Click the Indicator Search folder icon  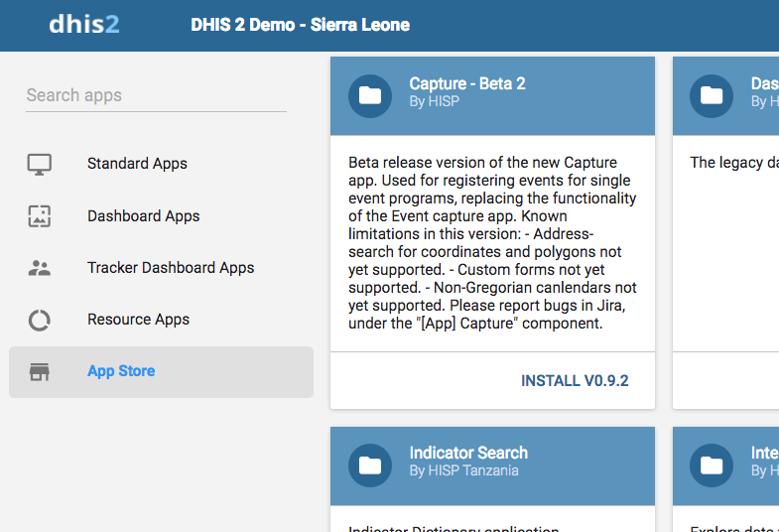click(x=369, y=465)
